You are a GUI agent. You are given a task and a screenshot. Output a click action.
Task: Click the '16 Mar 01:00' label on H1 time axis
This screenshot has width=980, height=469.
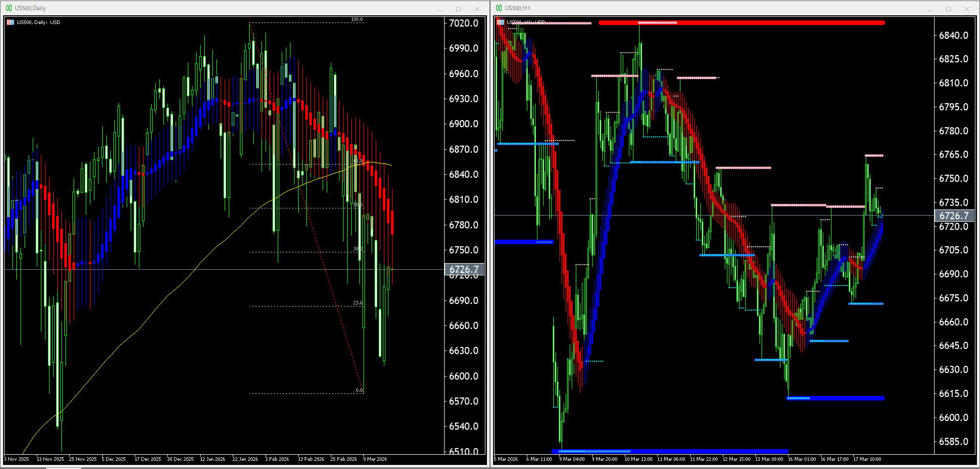pyautogui.click(x=802, y=459)
